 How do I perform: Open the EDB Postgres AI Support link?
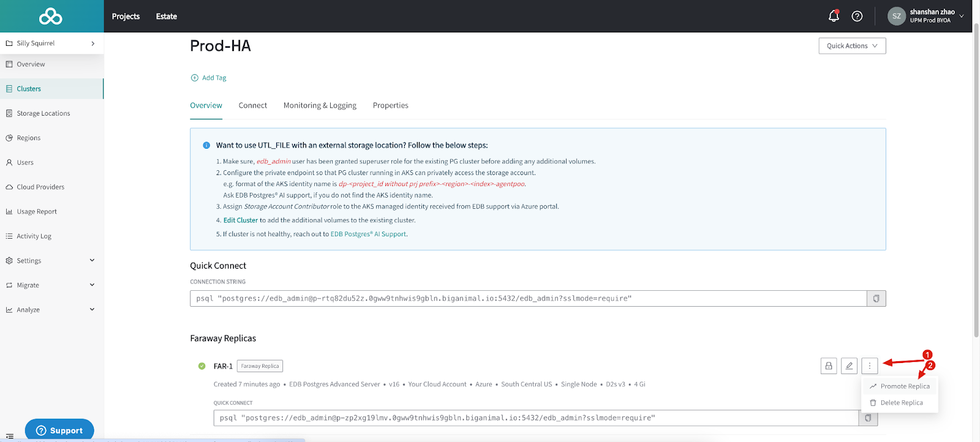click(x=368, y=234)
